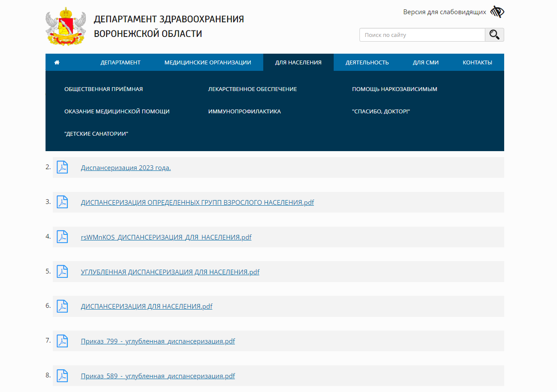Click PDF icon next to Диспансеризация 2023 года
The height and width of the screenshot is (392, 557).
point(63,167)
